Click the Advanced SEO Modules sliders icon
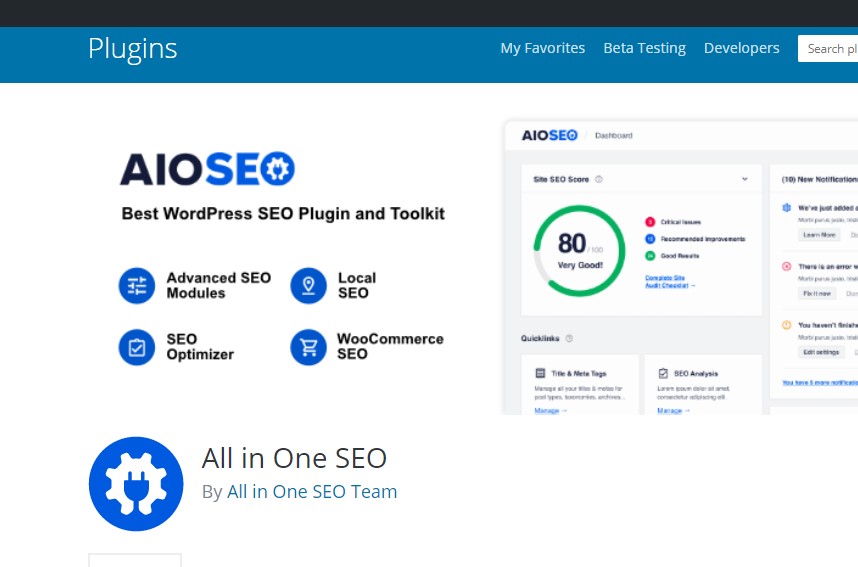 (x=137, y=285)
